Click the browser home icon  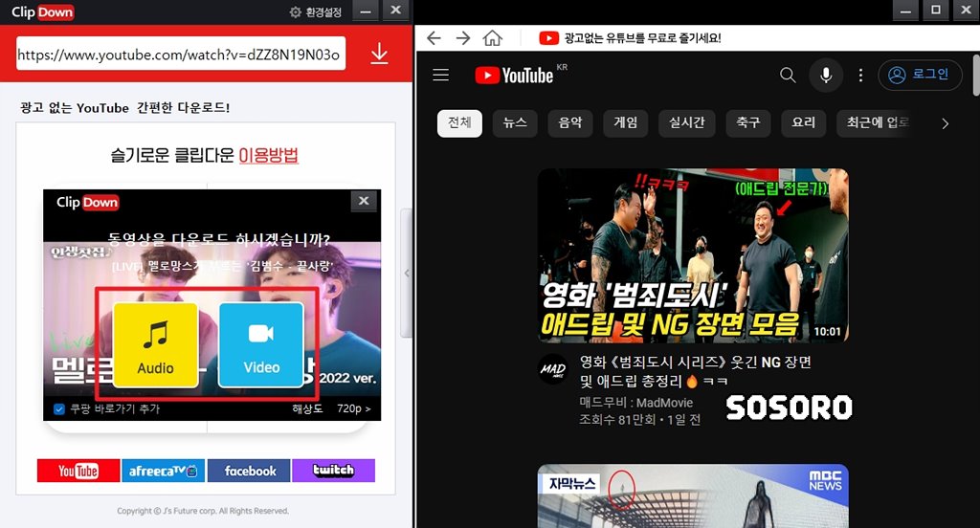tap(493, 38)
